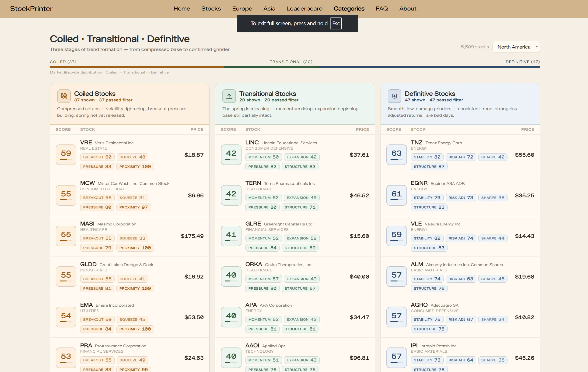Open the AAOI Applied Opt stock
Image resolution: width=588 pixels, height=372 pixels.
pos(295,355)
